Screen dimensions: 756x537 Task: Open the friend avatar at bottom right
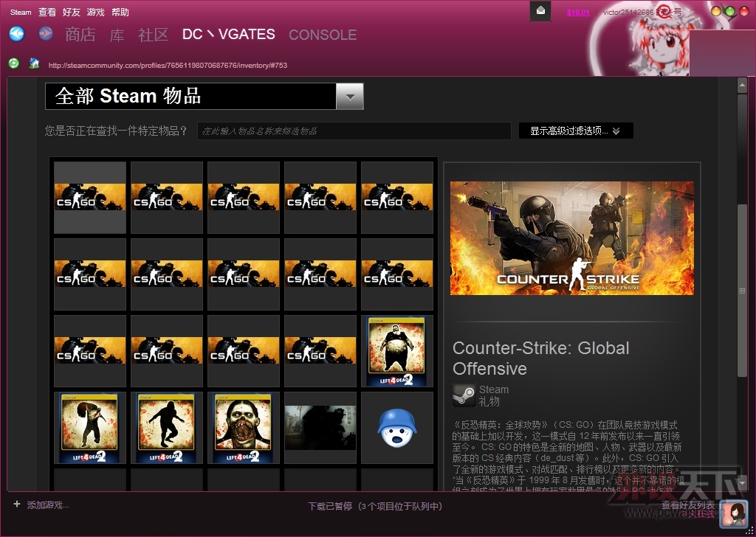(x=733, y=514)
